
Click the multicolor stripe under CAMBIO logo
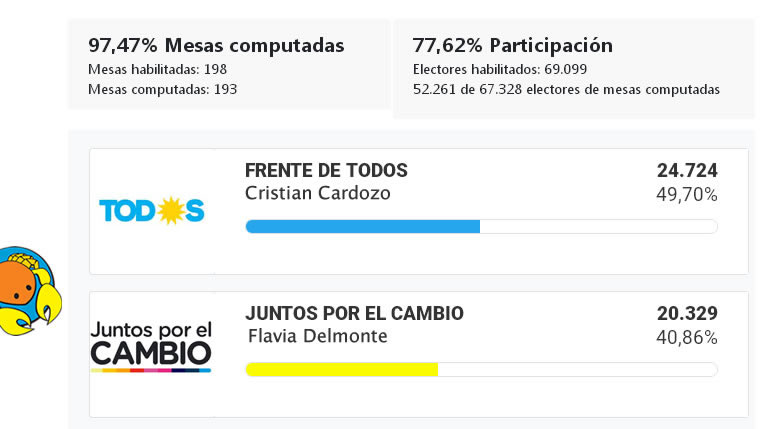pyautogui.click(x=151, y=370)
